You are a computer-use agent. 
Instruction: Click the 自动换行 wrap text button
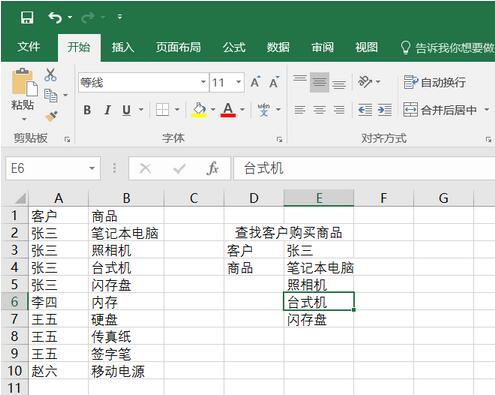(434, 82)
